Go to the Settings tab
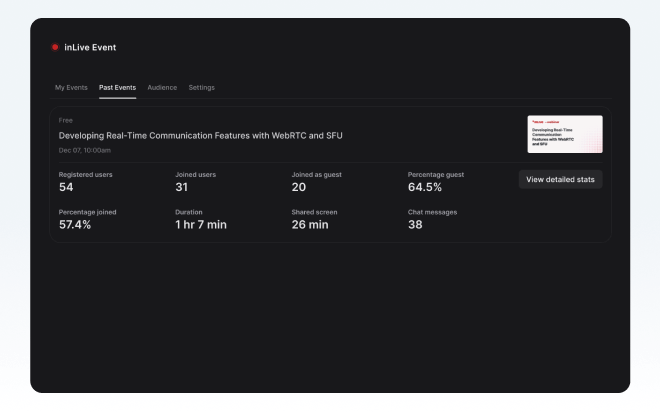The image size is (660, 413). [x=202, y=88]
